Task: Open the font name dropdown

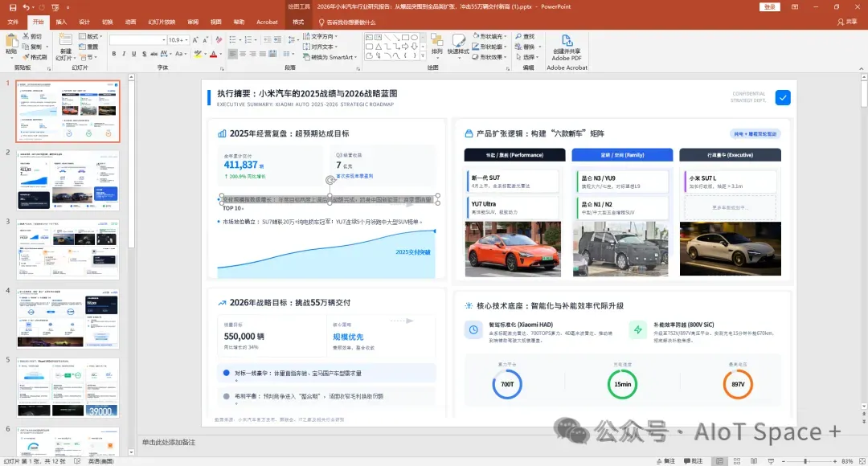Action: [x=164, y=40]
